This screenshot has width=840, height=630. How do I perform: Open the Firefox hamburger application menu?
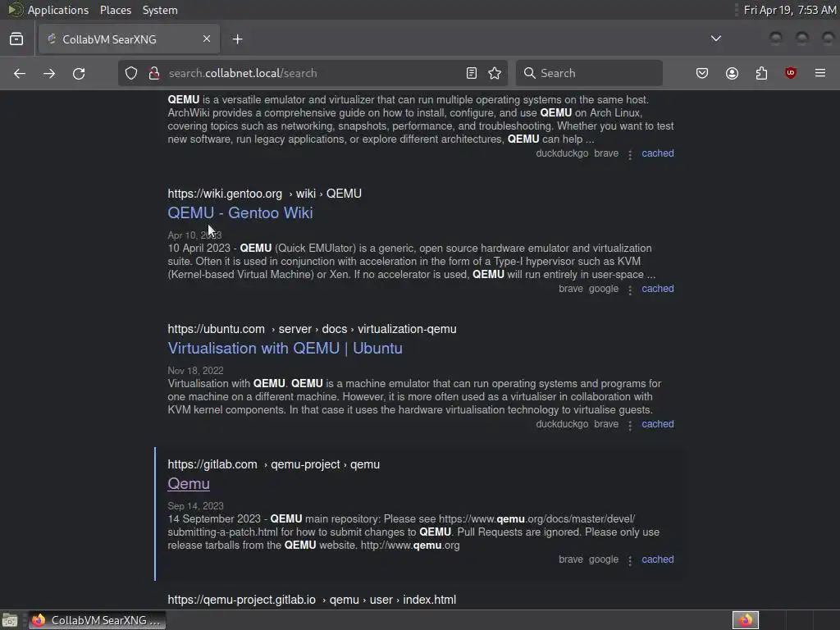click(x=820, y=73)
